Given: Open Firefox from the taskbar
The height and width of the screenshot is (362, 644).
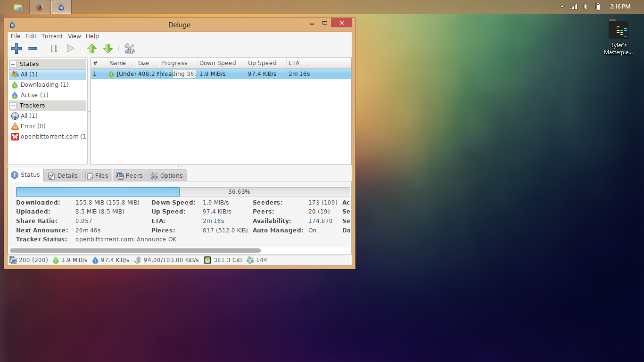Looking at the screenshot, I should point(40,7).
